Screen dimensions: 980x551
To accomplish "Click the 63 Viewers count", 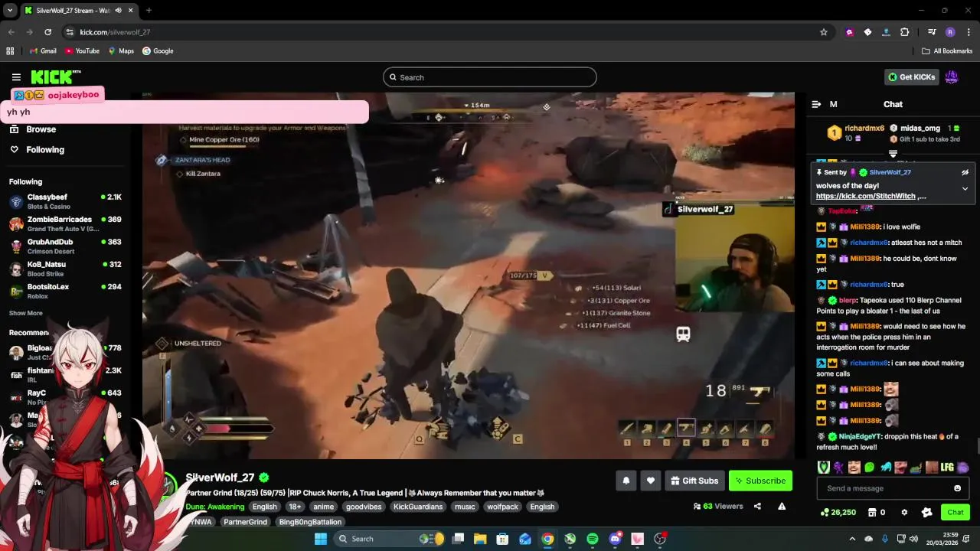I will tap(718, 507).
